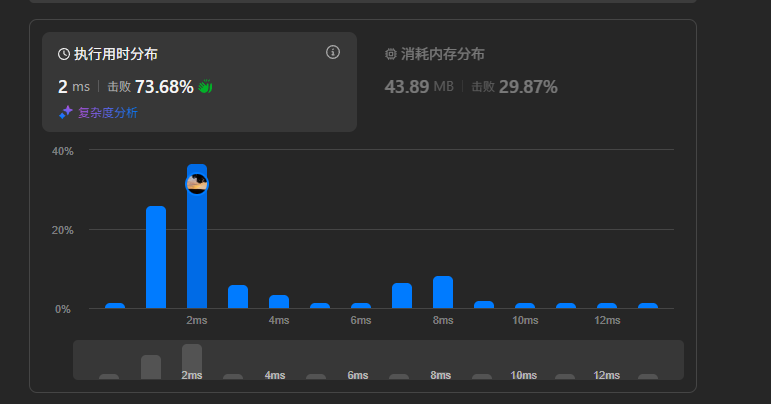
Task: Click the 0% y-axis label
Action: tap(62, 309)
